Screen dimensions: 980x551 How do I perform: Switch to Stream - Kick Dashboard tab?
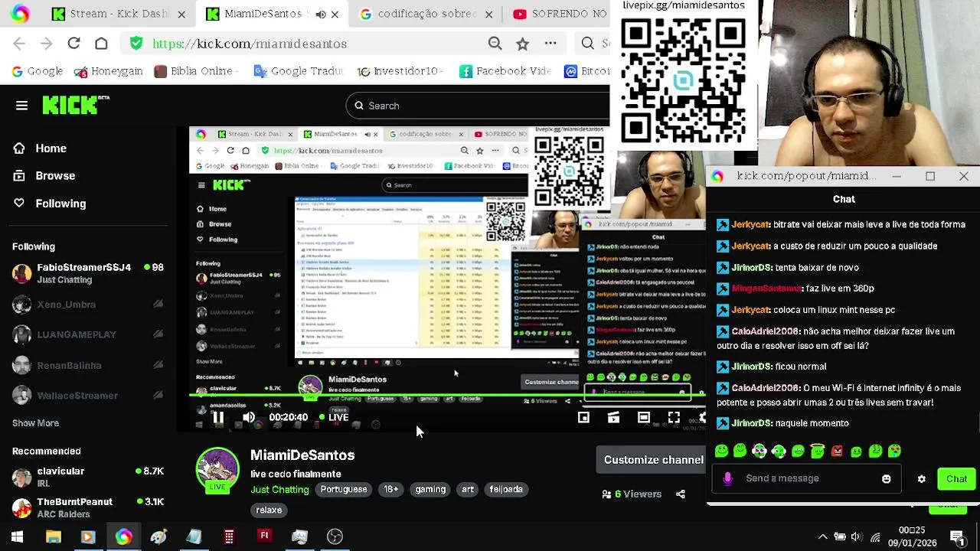119,14
